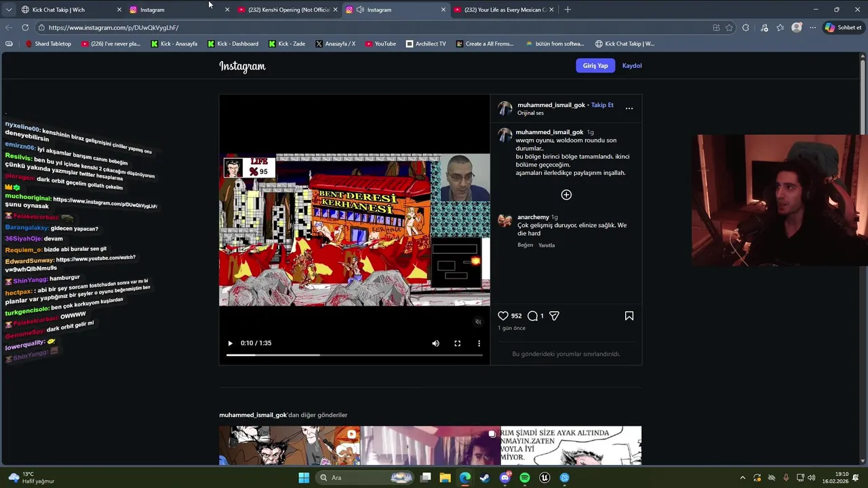The image size is (868, 488).
Task: Click the Kaydol link
Action: (x=632, y=66)
